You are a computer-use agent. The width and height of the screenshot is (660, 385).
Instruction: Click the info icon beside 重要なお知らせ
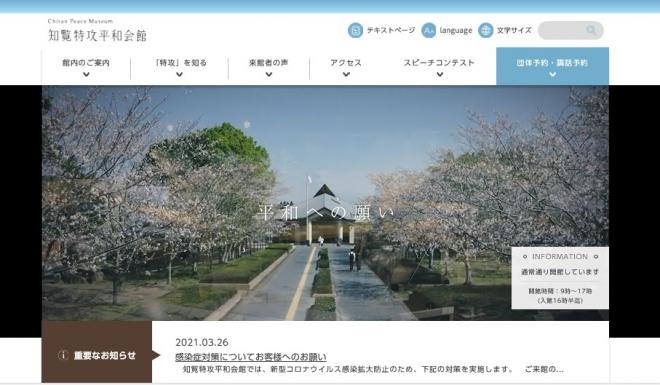tap(63, 356)
